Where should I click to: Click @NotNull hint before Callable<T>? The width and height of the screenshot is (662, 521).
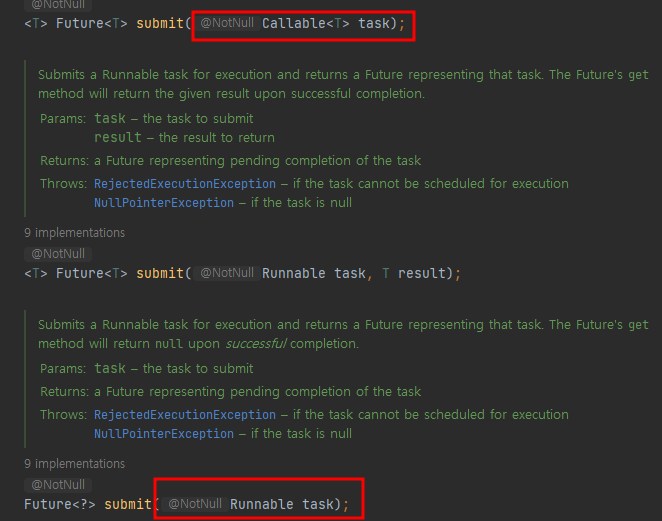(227, 23)
